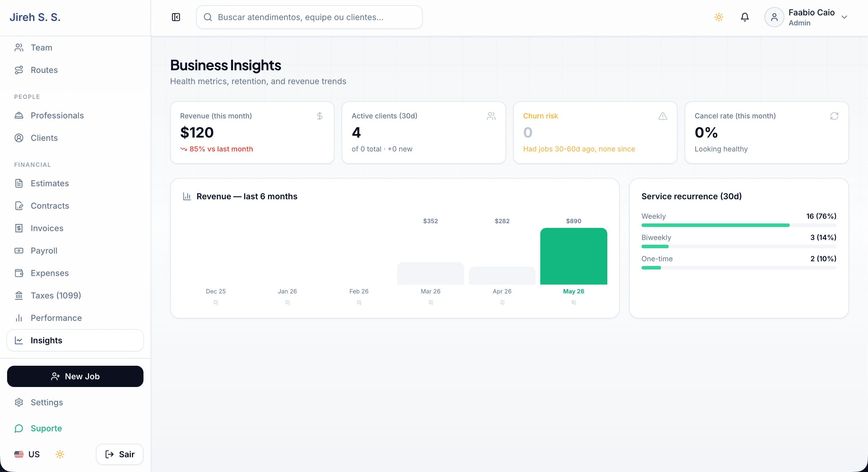This screenshot has width=868, height=472.
Task: Click "Had jobs 30-60d ago, none since" text
Action: click(579, 149)
